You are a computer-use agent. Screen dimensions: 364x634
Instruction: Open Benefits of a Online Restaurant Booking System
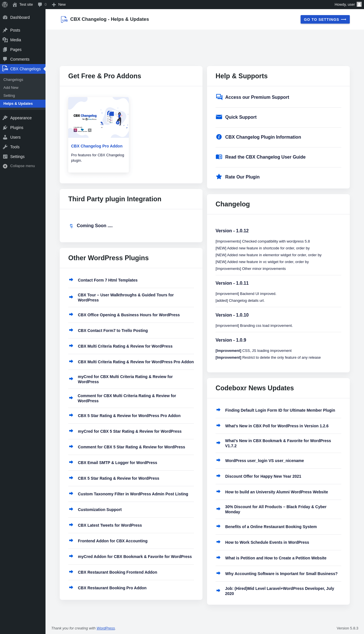[271, 527]
